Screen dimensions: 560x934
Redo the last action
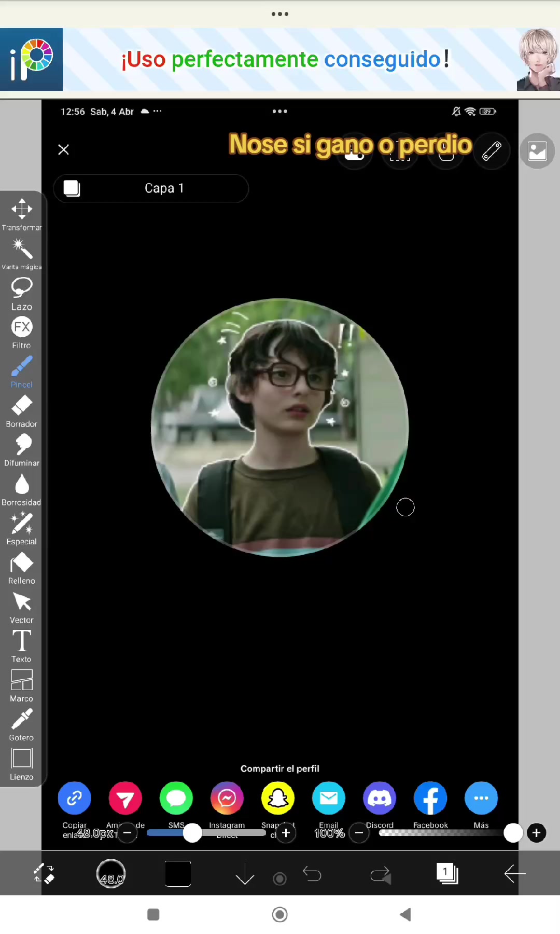380,875
